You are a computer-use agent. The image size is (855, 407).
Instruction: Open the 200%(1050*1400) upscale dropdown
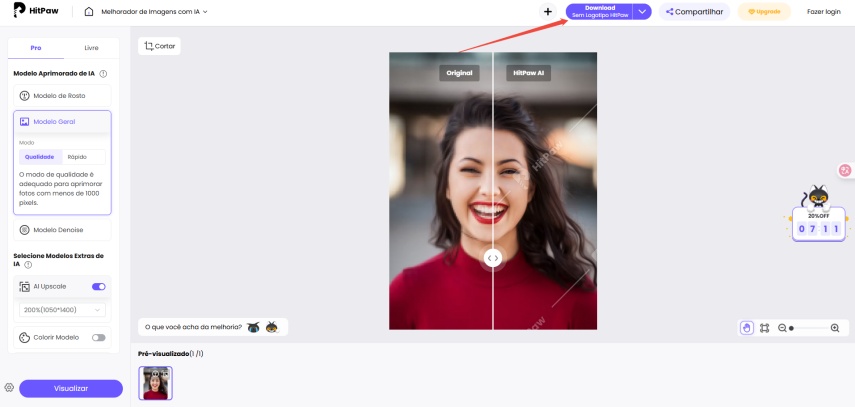click(x=62, y=310)
